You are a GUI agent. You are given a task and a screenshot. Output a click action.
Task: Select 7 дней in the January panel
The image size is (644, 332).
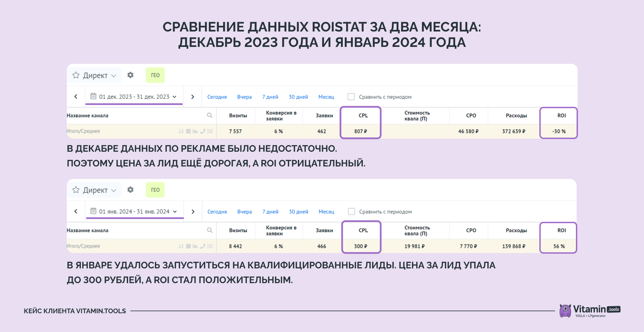[270, 212]
